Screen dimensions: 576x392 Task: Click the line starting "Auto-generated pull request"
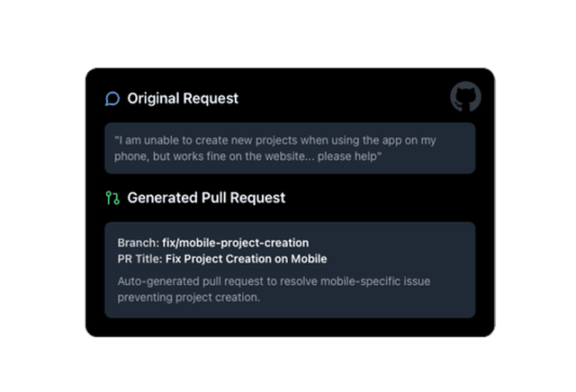point(274,281)
